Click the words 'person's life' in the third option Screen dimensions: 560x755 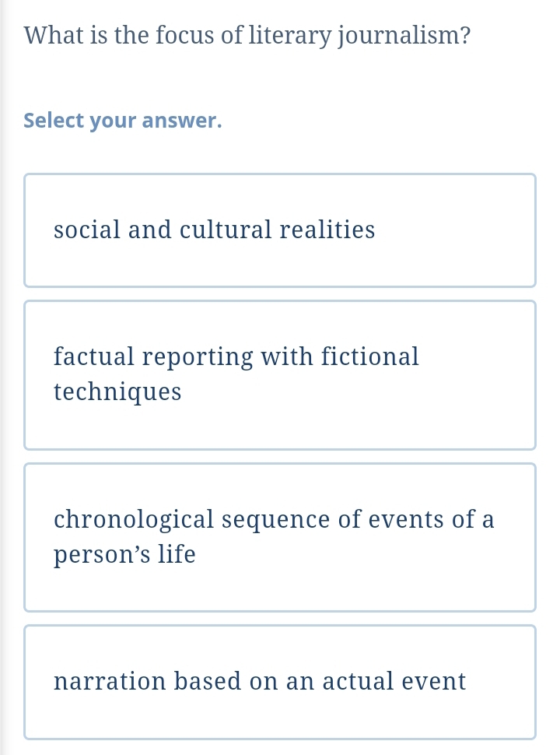(x=124, y=555)
